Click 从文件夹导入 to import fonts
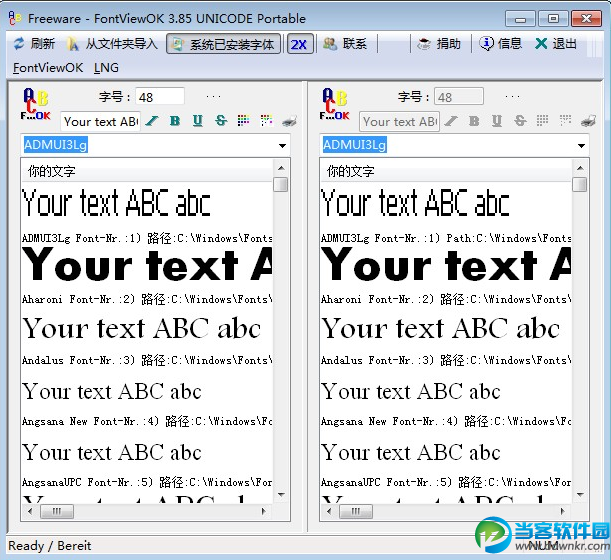The height and width of the screenshot is (560, 611). click(x=111, y=44)
